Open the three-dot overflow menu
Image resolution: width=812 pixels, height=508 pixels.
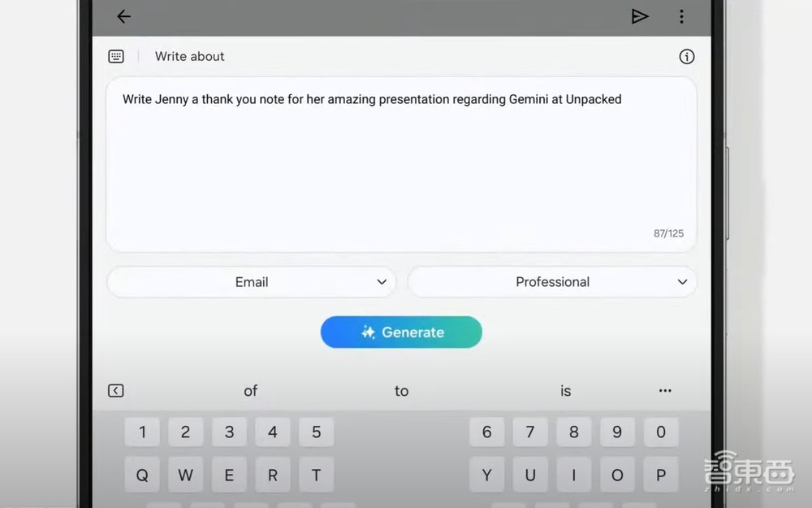(x=681, y=16)
